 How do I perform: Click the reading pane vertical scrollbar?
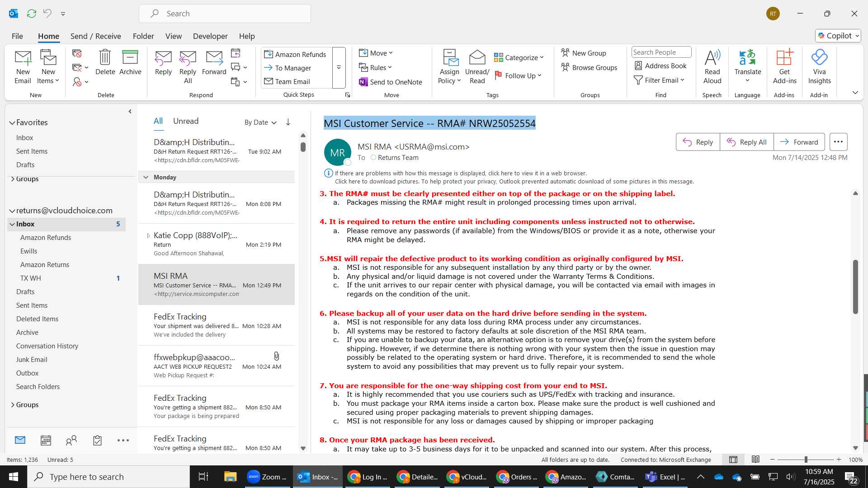[855, 286]
